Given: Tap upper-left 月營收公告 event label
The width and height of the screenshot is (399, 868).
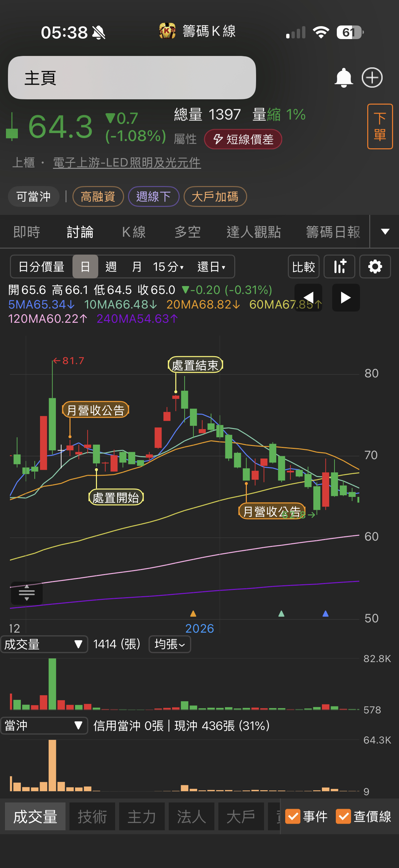Looking at the screenshot, I should click(96, 410).
